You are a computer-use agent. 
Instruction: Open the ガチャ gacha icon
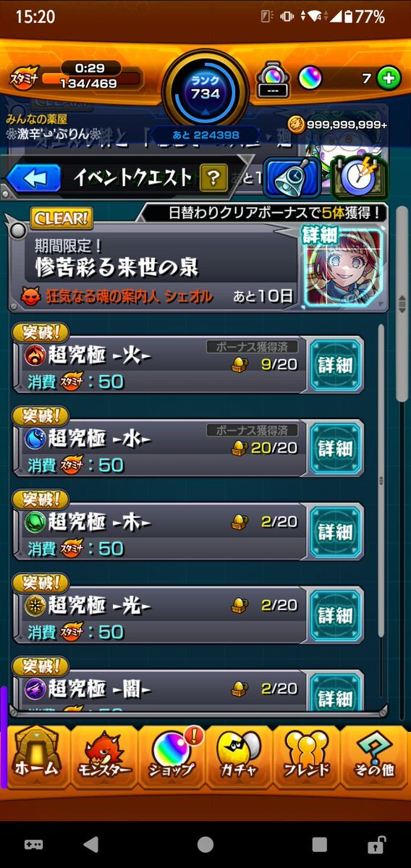click(239, 757)
